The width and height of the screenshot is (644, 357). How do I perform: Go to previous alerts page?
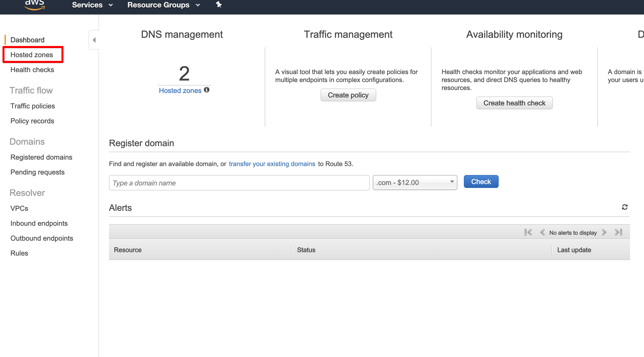pyautogui.click(x=542, y=232)
